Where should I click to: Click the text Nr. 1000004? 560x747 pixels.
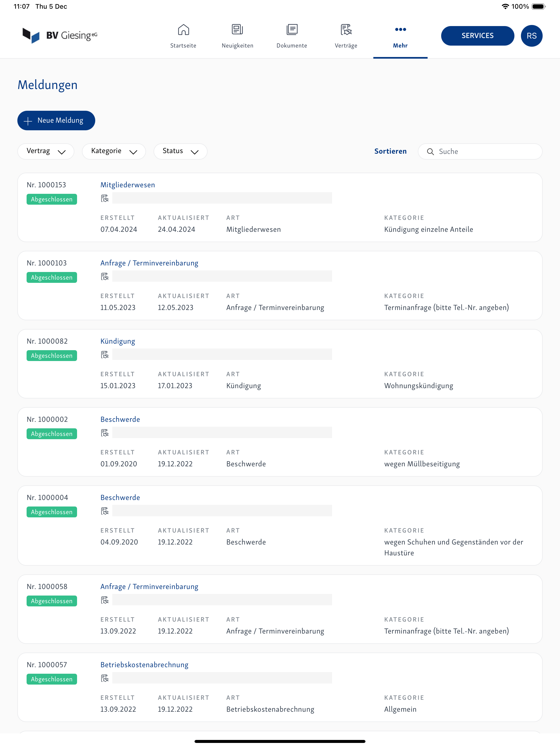[47, 498]
